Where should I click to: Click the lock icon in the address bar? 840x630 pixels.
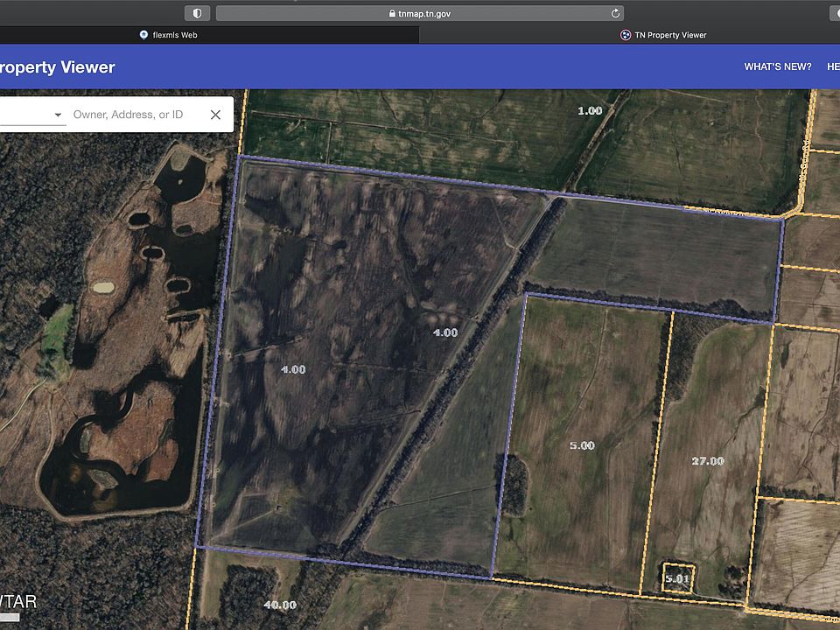click(x=391, y=14)
